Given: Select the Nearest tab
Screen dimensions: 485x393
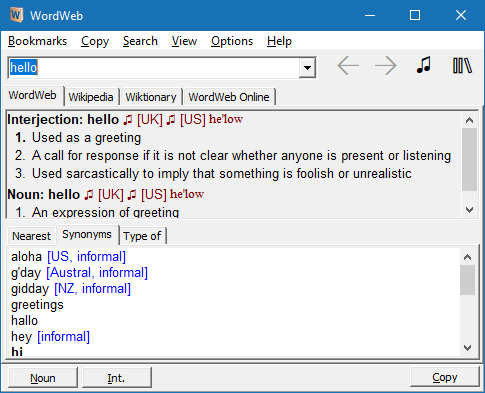Looking at the screenshot, I should (31, 236).
